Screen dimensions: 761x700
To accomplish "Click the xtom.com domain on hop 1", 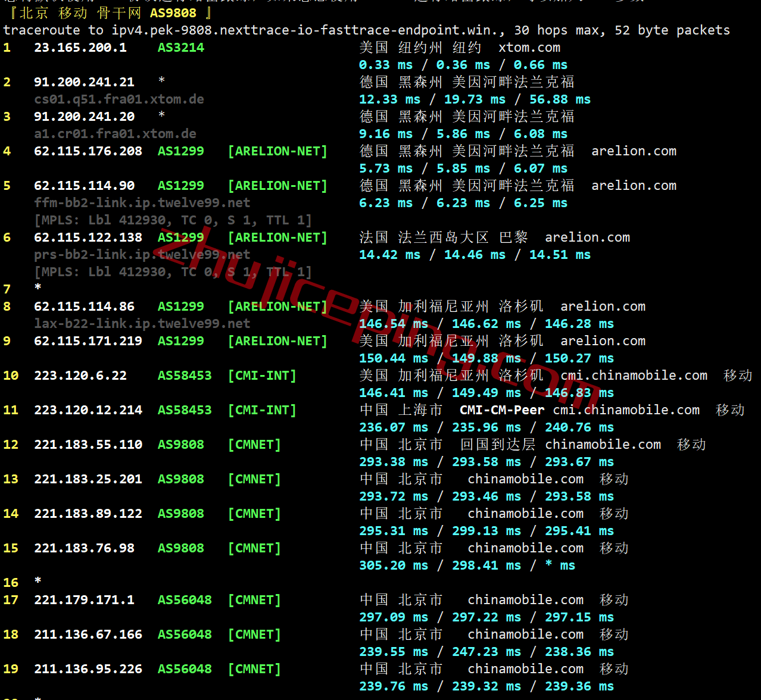I will (x=529, y=48).
